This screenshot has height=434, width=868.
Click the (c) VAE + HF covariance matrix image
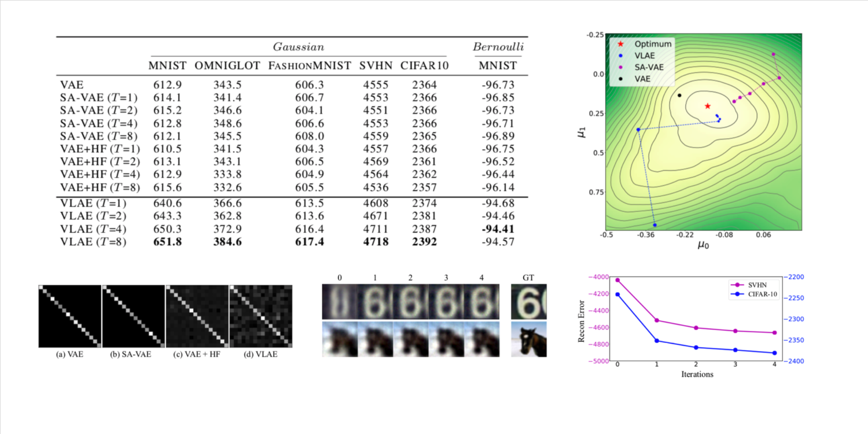(197, 316)
